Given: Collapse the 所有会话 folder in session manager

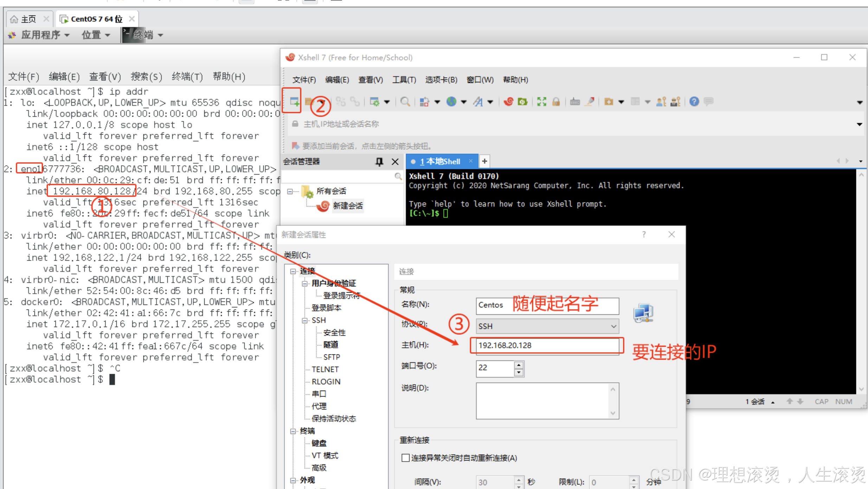Looking at the screenshot, I should [x=290, y=191].
